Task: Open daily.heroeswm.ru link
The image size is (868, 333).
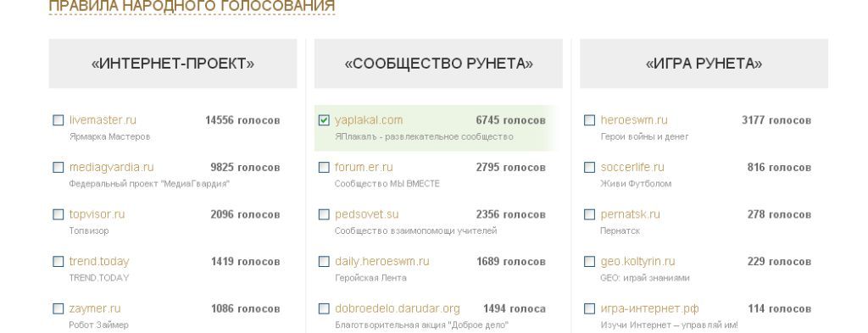Action: [x=382, y=261]
